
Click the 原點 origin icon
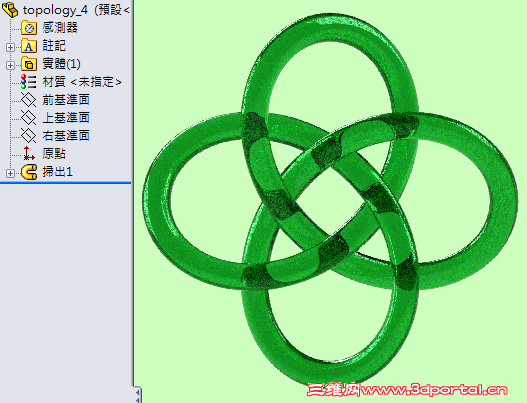click(29, 154)
